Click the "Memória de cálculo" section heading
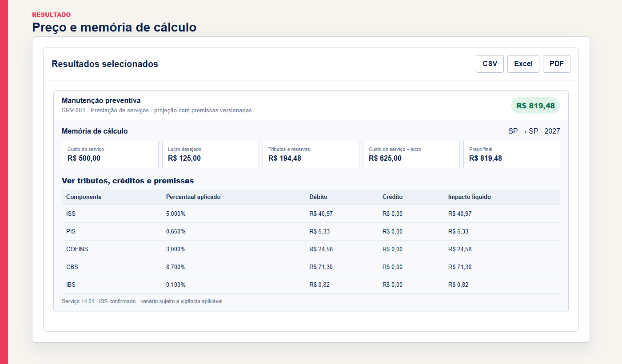Screen dimensions: 622x364 95,131
